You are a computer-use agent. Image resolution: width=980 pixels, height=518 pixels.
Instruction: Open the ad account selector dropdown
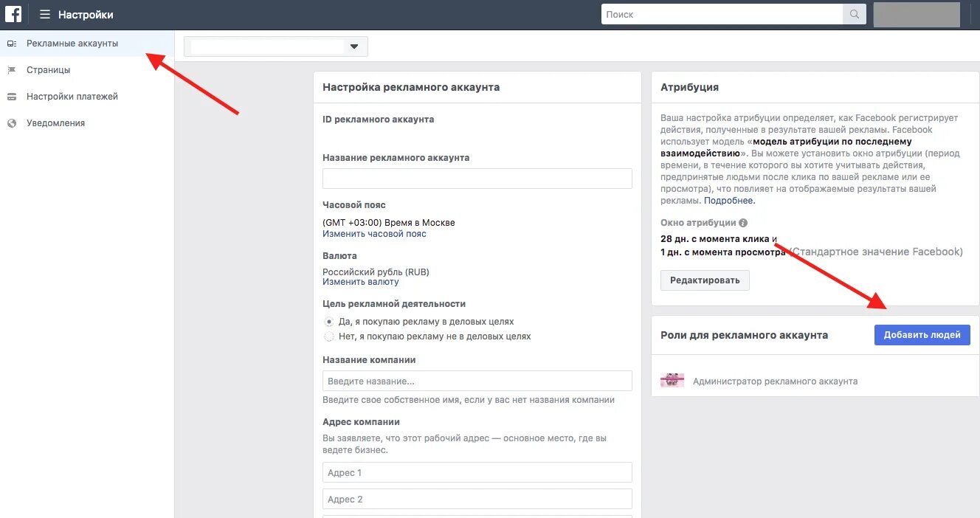276,46
